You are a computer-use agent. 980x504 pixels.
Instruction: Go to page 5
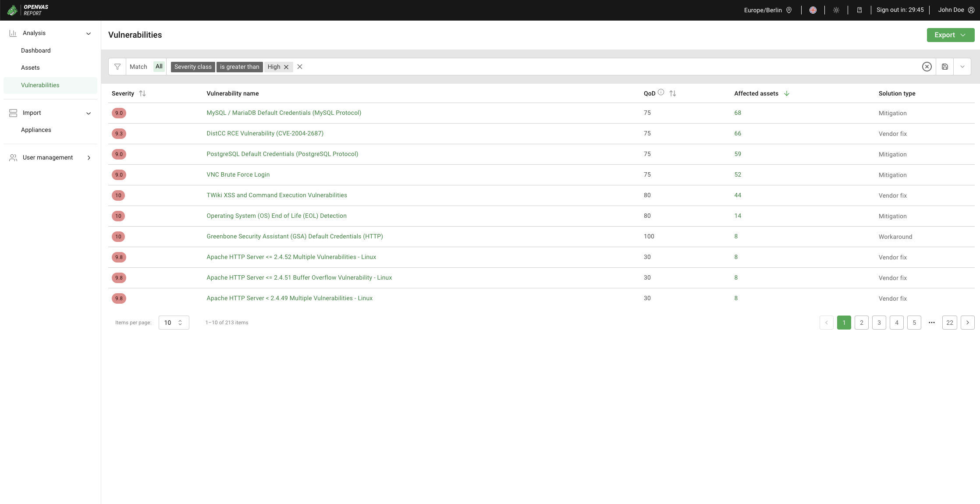click(914, 323)
